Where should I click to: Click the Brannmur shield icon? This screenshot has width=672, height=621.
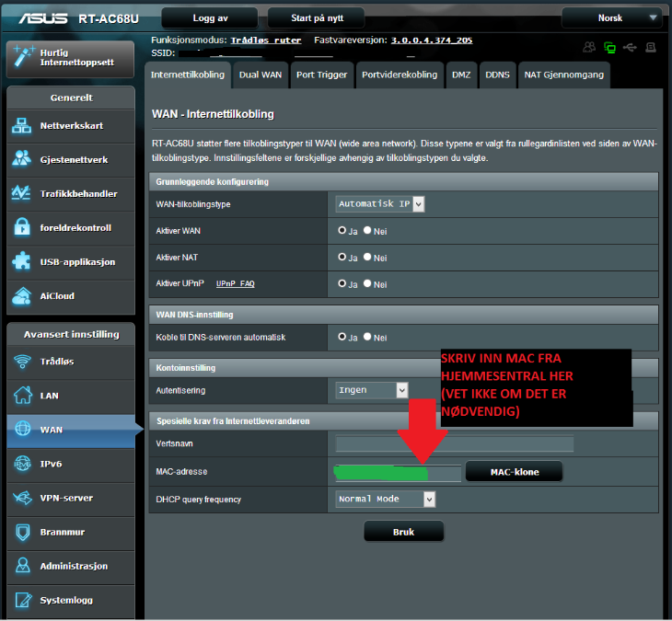tap(23, 532)
